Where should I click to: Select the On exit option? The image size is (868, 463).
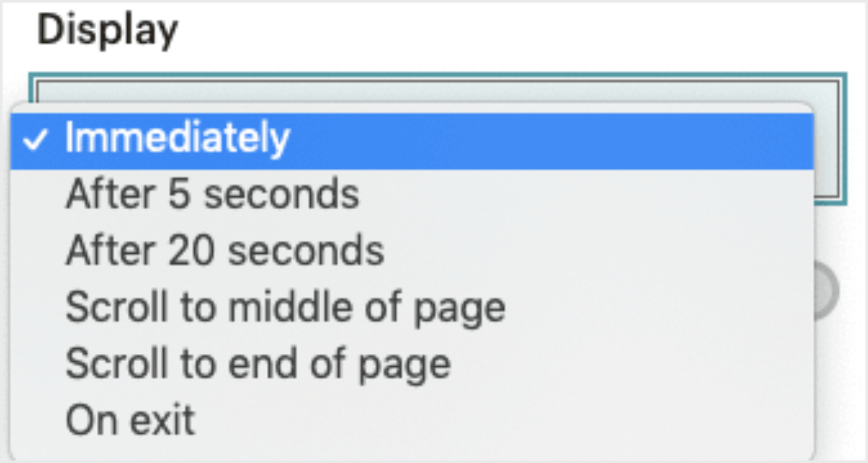(x=130, y=420)
